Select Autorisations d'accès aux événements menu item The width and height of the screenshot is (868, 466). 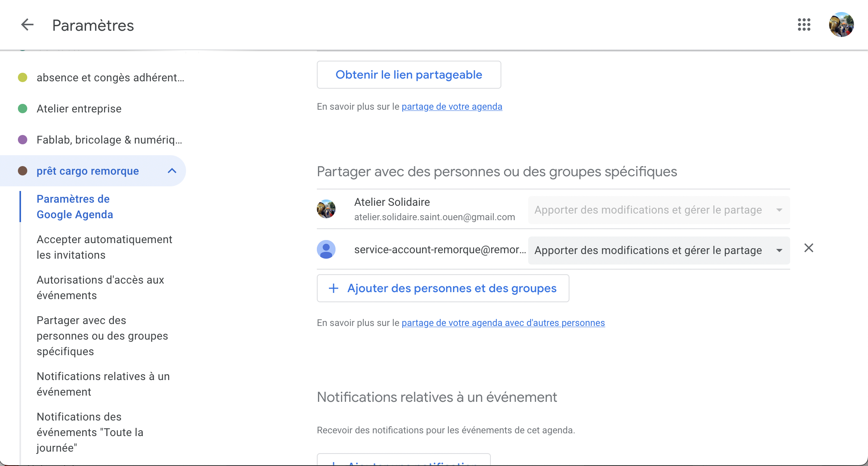100,287
